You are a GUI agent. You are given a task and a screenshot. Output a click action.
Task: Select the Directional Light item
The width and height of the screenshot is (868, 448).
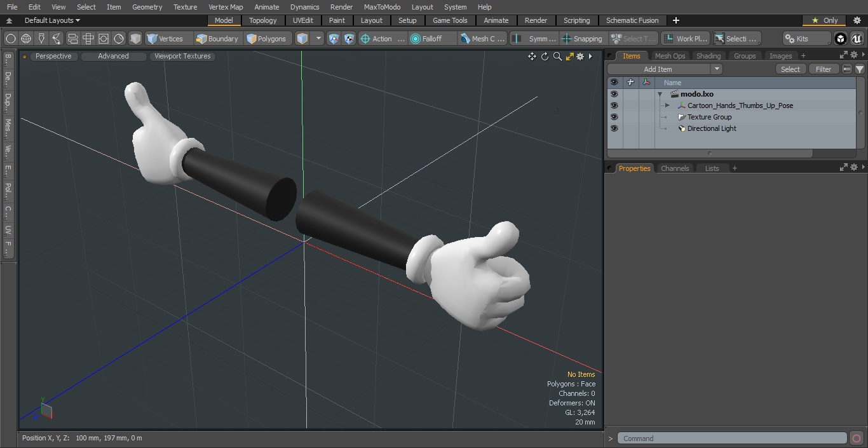tap(712, 128)
